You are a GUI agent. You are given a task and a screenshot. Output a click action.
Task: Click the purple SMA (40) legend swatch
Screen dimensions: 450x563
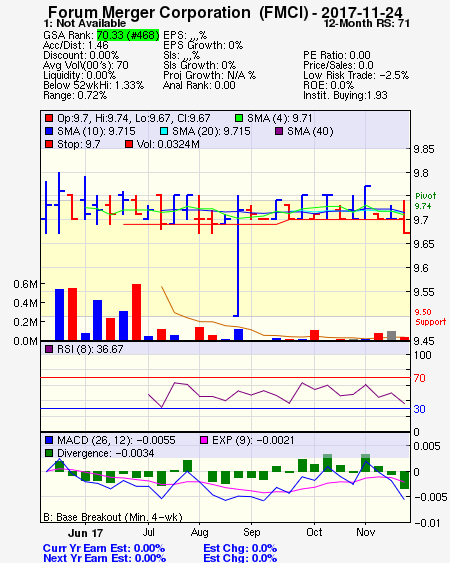279,131
